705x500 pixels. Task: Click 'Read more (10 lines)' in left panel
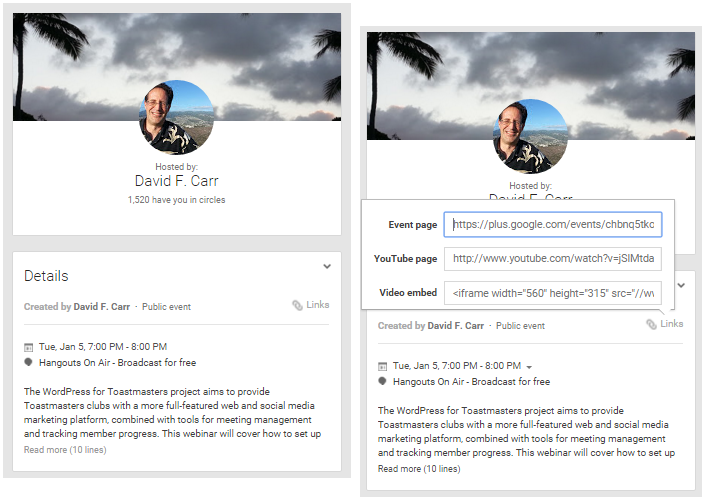pos(65,450)
